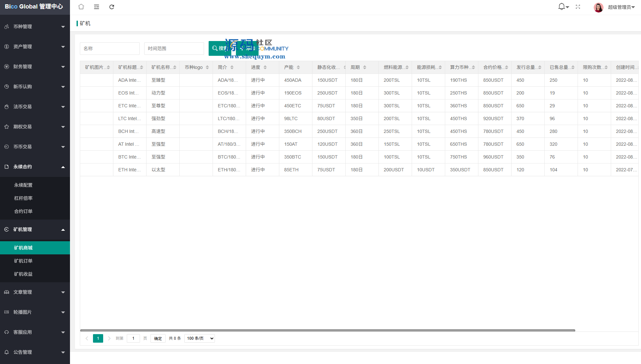
Task: Click the home icon in top bar
Action: [x=81, y=7]
